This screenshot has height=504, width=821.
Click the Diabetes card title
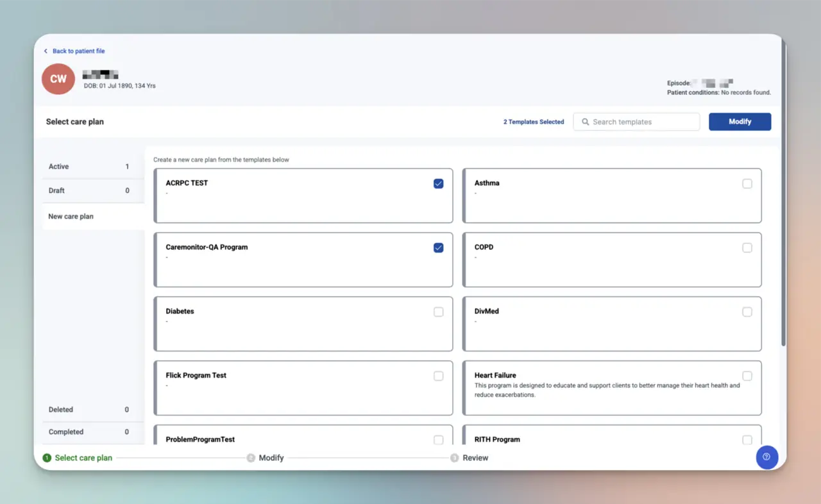(180, 311)
